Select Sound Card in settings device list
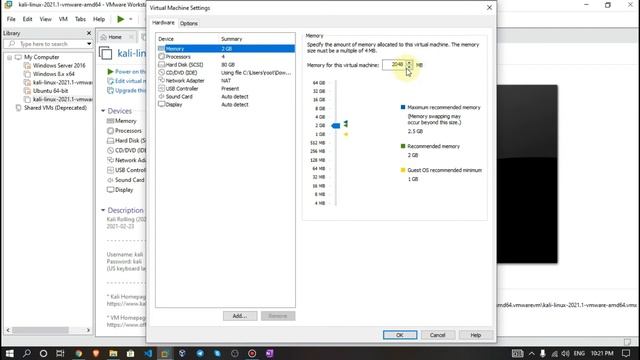Screen dimensions: 640x360 (225, 96)
